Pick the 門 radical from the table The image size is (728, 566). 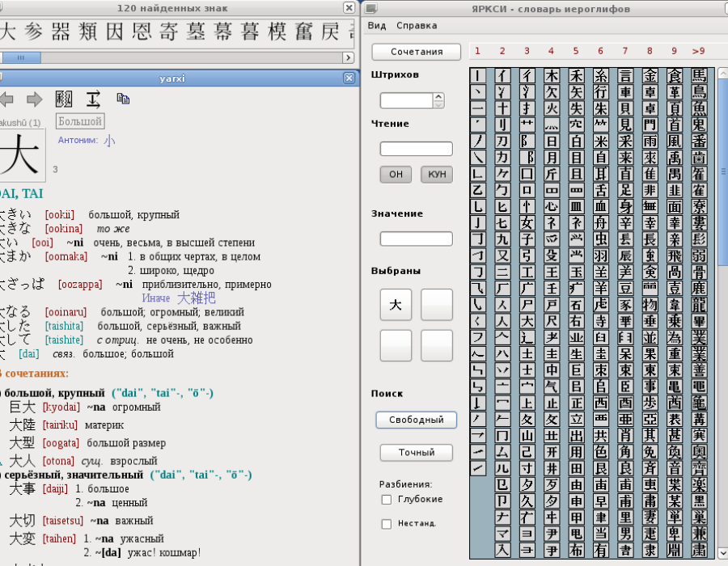tap(650, 125)
